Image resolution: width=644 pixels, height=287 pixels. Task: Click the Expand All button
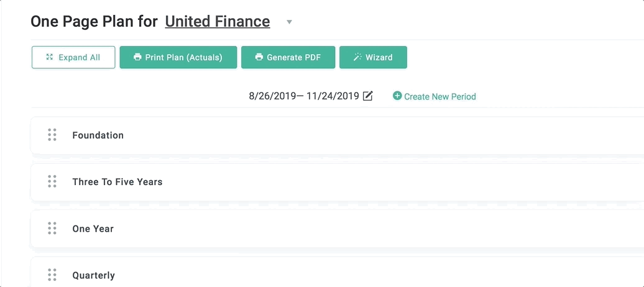(73, 57)
